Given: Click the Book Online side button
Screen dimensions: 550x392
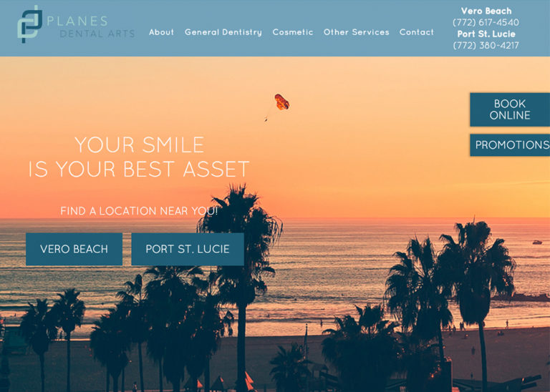Looking at the screenshot, I should click(x=510, y=109).
